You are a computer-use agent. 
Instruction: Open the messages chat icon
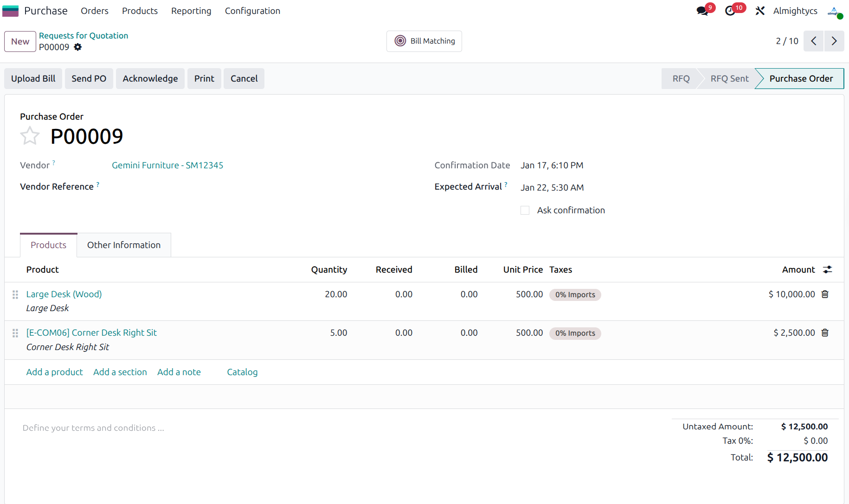pos(702,11)
